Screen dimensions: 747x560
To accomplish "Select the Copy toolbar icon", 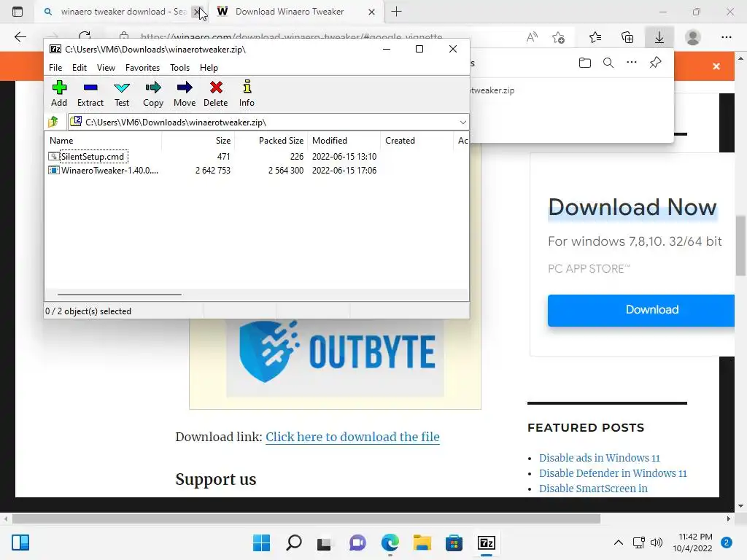I will (153, 93).
